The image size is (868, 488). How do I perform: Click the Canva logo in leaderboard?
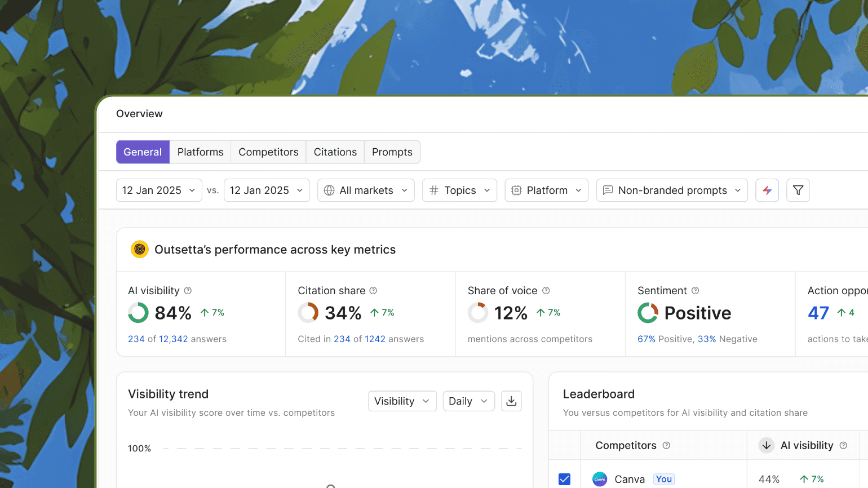600,479
